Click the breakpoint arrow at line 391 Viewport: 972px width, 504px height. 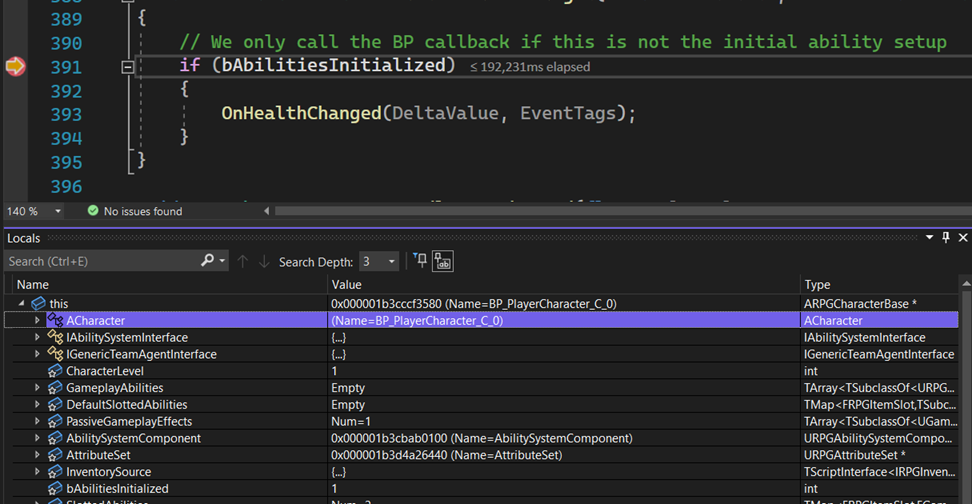click(x=15, y=66)
